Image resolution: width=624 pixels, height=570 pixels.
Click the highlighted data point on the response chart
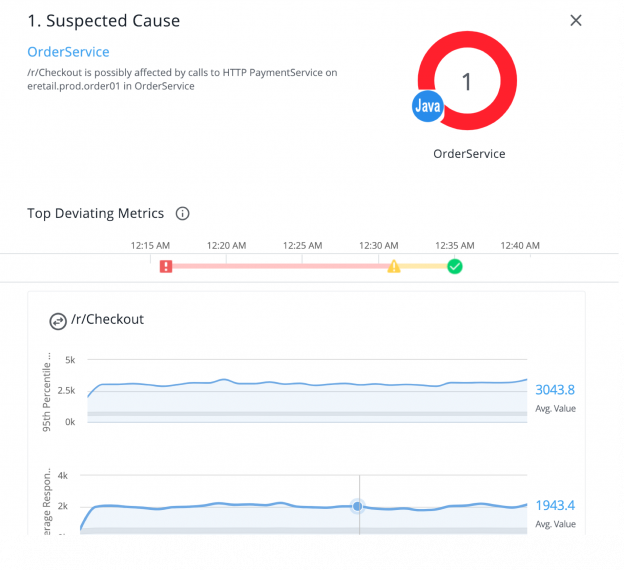tap(358, 506)
